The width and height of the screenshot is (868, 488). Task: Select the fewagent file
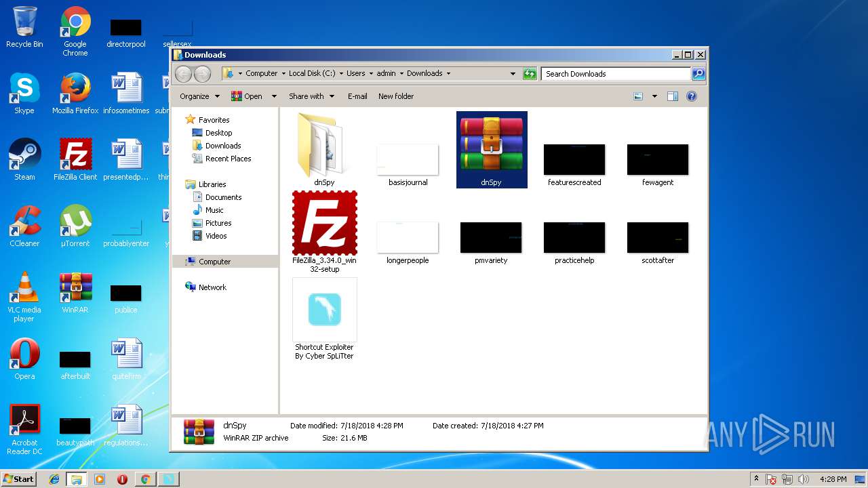point(658,165)
